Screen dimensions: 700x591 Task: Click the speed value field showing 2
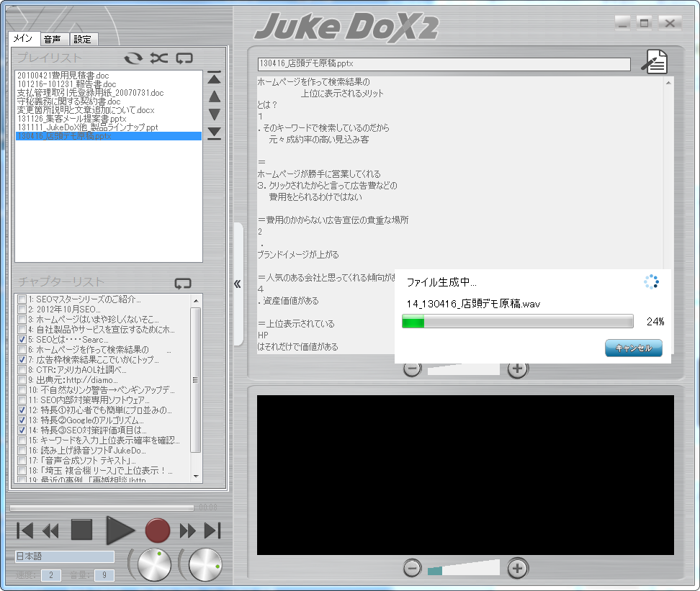(51, 575)
